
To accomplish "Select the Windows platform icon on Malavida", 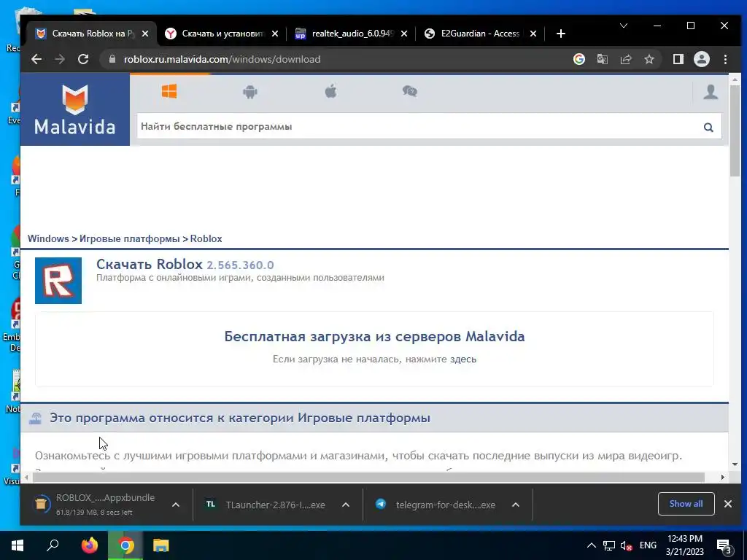I will 169,91.
